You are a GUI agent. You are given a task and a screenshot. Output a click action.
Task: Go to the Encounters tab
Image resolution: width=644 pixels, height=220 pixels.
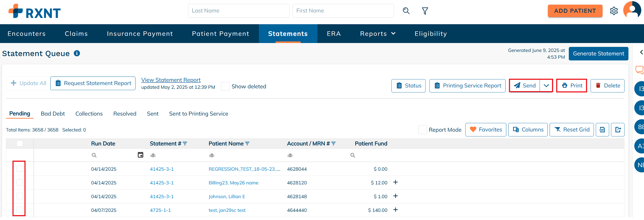pyautogui.click(x=27, y=33)
